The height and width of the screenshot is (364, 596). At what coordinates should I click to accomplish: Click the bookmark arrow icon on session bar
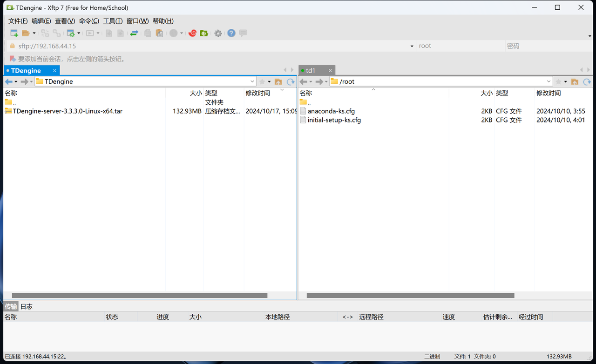coord(13,59)
